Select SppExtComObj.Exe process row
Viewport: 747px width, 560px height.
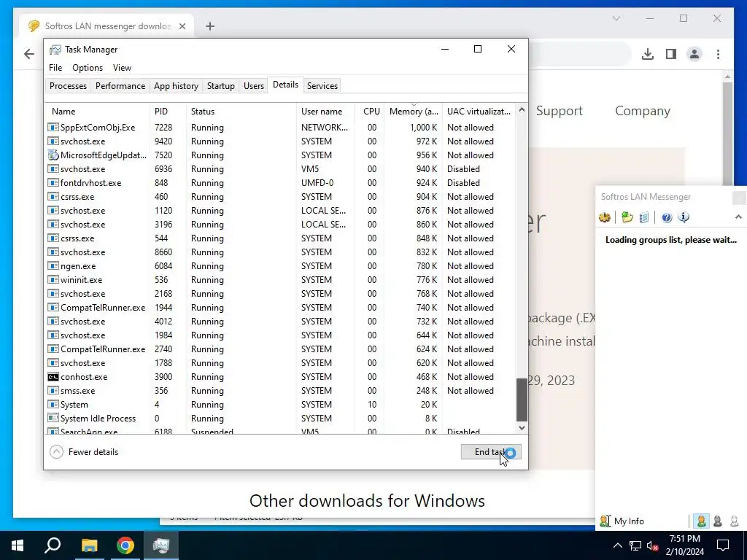point(281,128)
